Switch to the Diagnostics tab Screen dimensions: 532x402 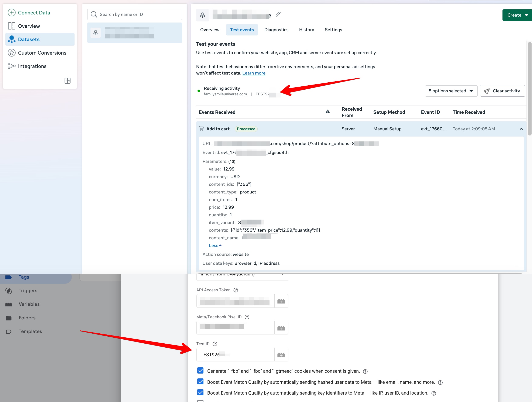pyautogui.click(x=276, y=30)
